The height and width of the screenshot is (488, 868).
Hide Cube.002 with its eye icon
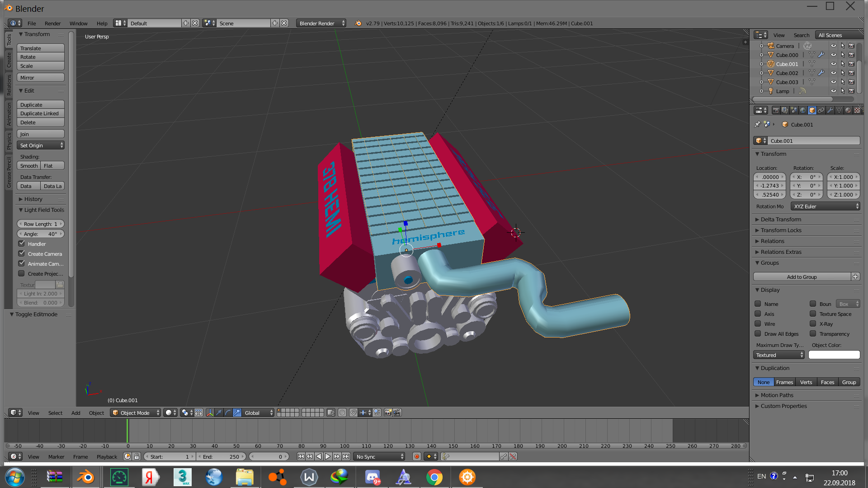tap(833, 73)
